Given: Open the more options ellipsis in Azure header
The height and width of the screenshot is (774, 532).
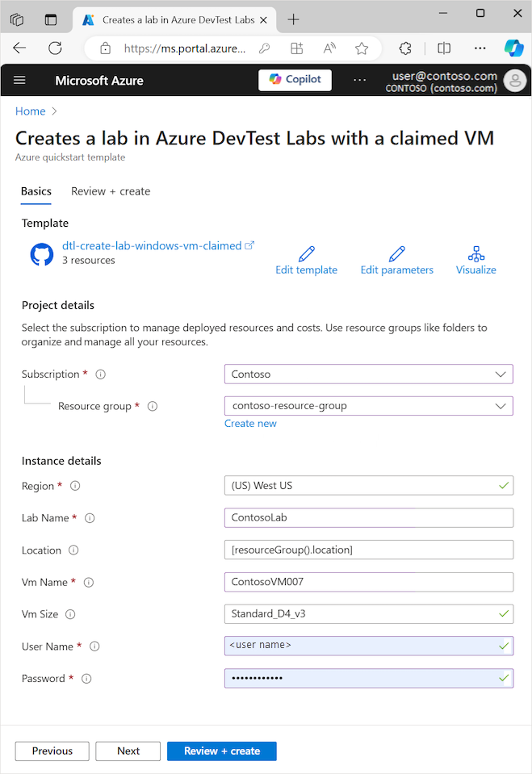Looking at the screenshot, I should coord(359,80).
